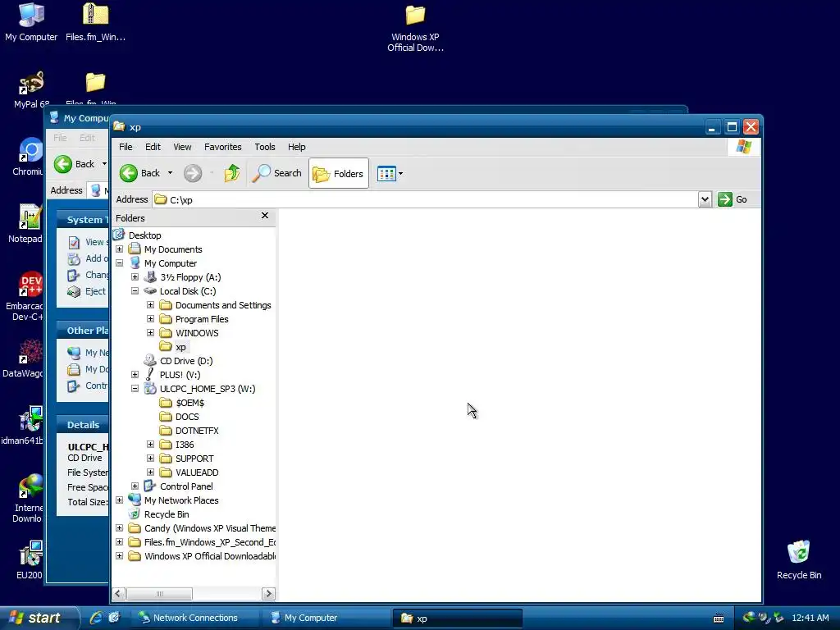Select the Notepad++ desktop shortcut
840x630 pixels.
[x=25, y=223]
